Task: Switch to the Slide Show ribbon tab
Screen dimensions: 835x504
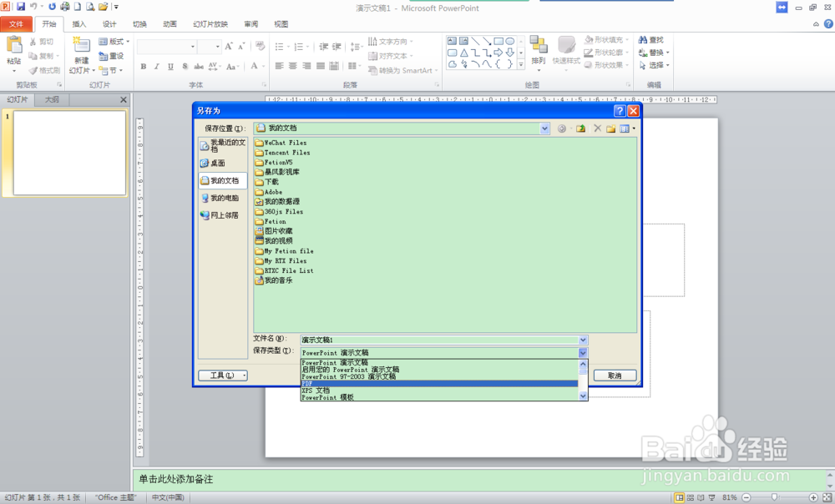Action: [x=210, y=24]
